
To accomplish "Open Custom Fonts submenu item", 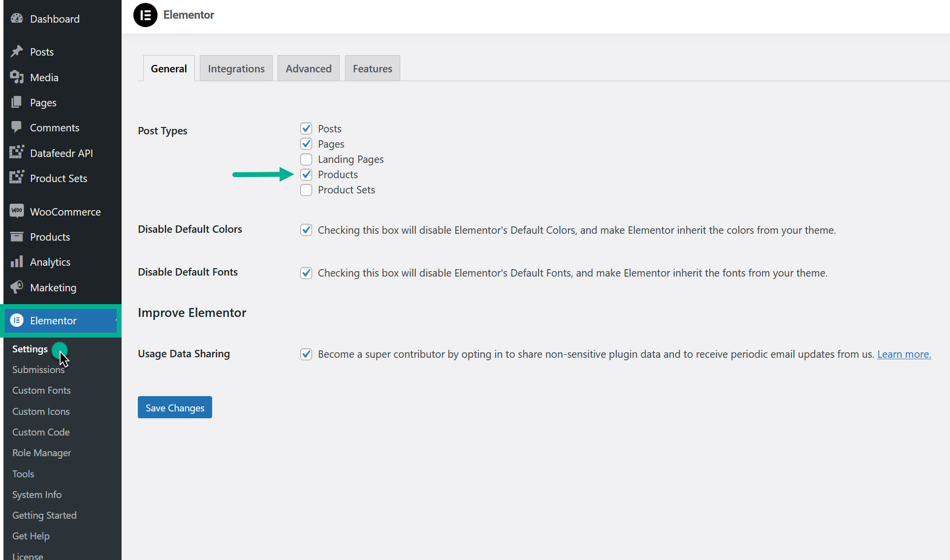I will point(41,390).
